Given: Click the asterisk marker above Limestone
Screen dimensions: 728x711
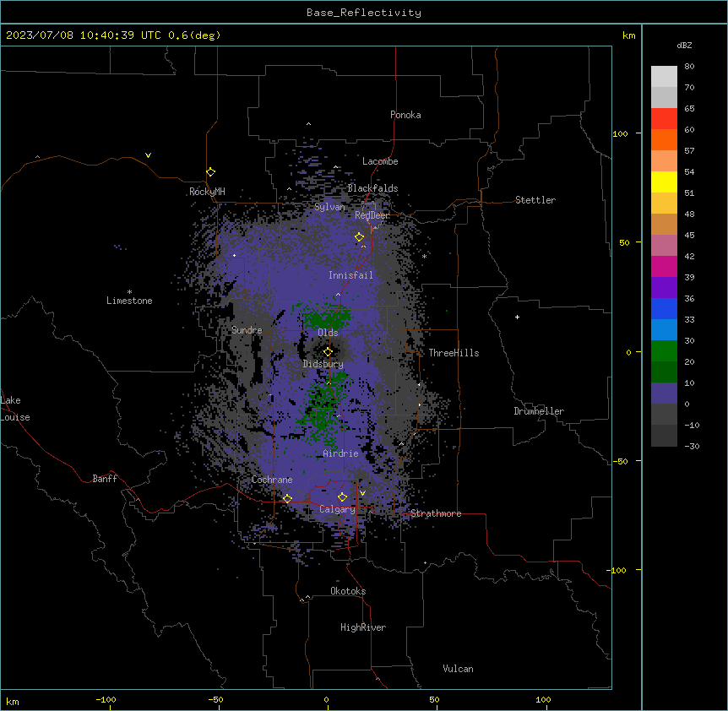Looking at the screenshot, I should 129,292.
